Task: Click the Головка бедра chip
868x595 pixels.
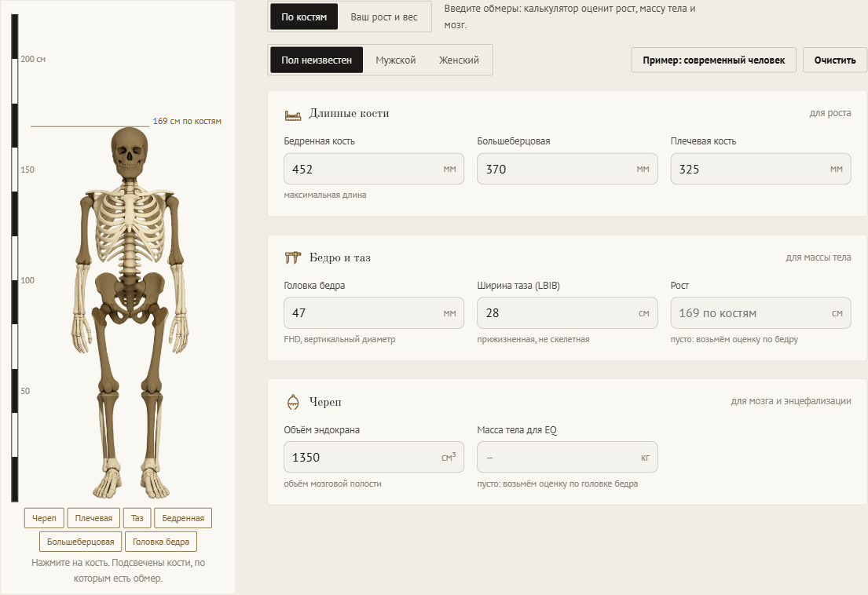Action: (161, 542)
